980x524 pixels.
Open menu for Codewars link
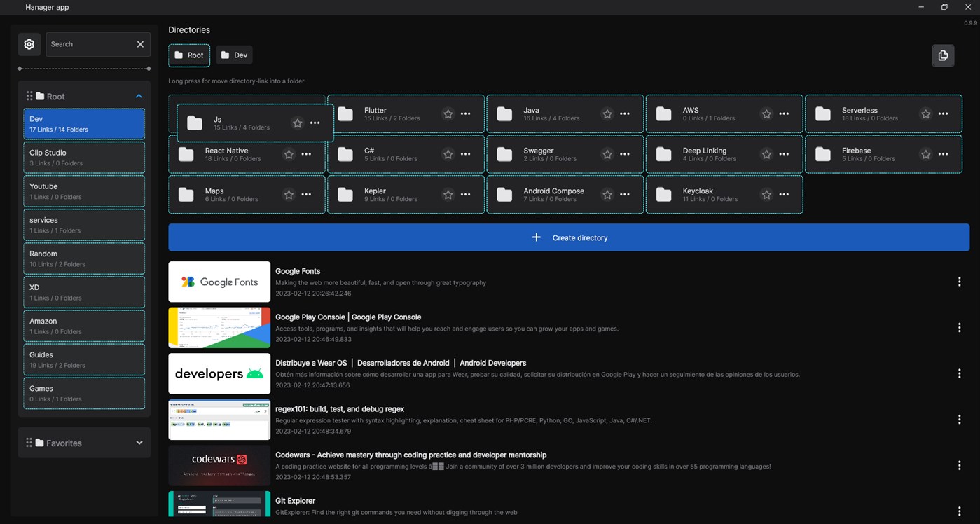tap(959, 465)
